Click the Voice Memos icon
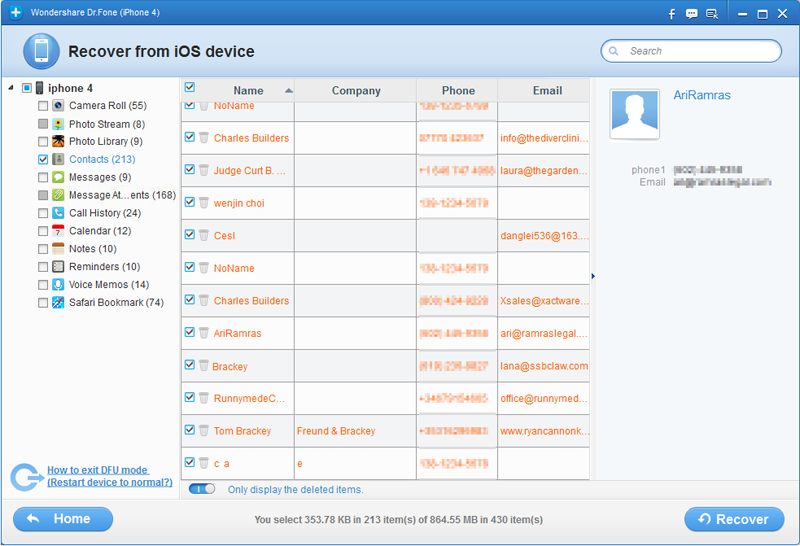Viewport: 800px width, 546px height. tap(59, 285)
